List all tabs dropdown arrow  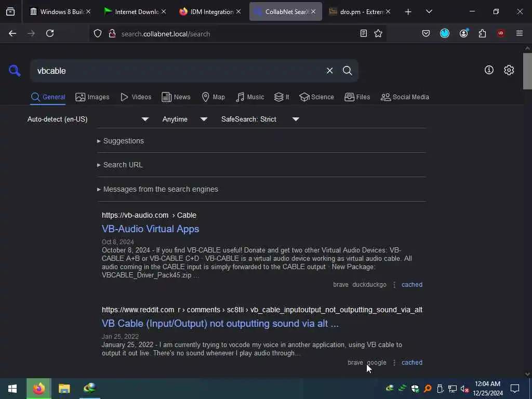pyautogui.click(x=429, y=11)
